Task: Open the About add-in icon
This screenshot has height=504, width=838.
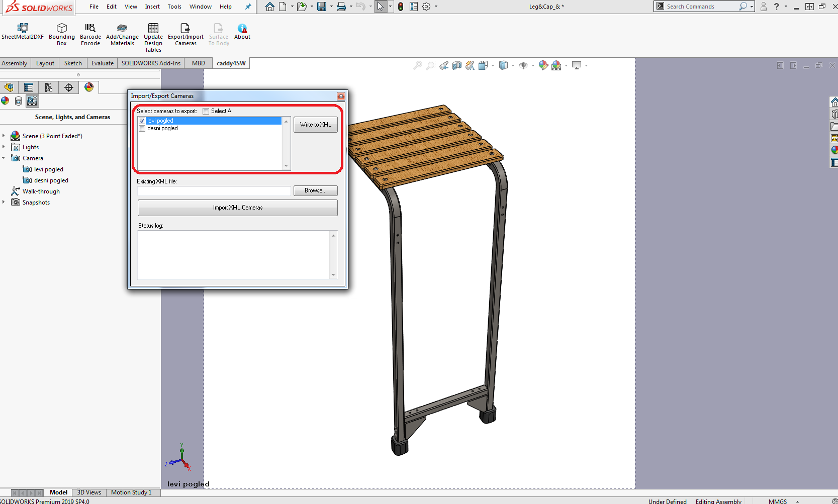Action: pos(242,29)
